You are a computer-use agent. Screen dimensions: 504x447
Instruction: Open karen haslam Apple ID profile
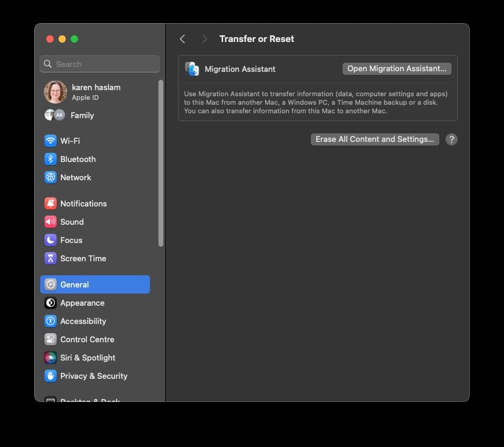click(96, 92)
